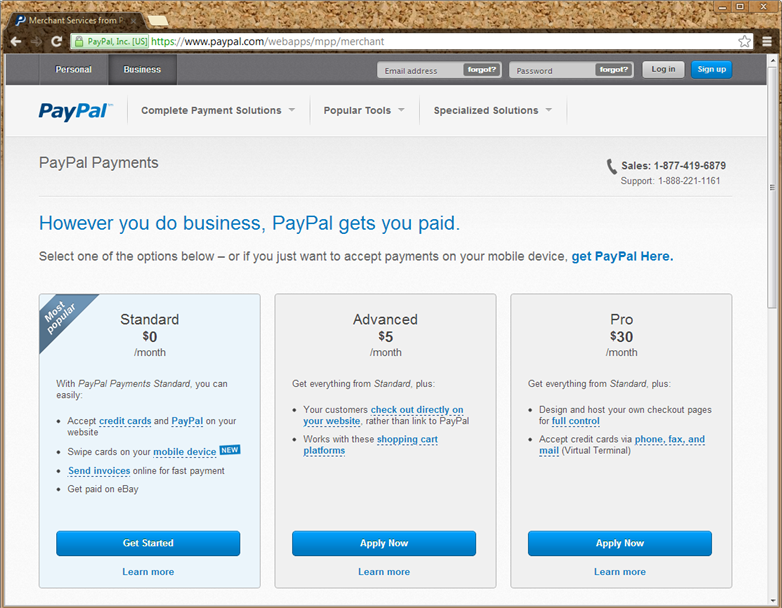This screenshot has width=782, height=608.
Task: Maximize the browser window
Action: point(740,6)
